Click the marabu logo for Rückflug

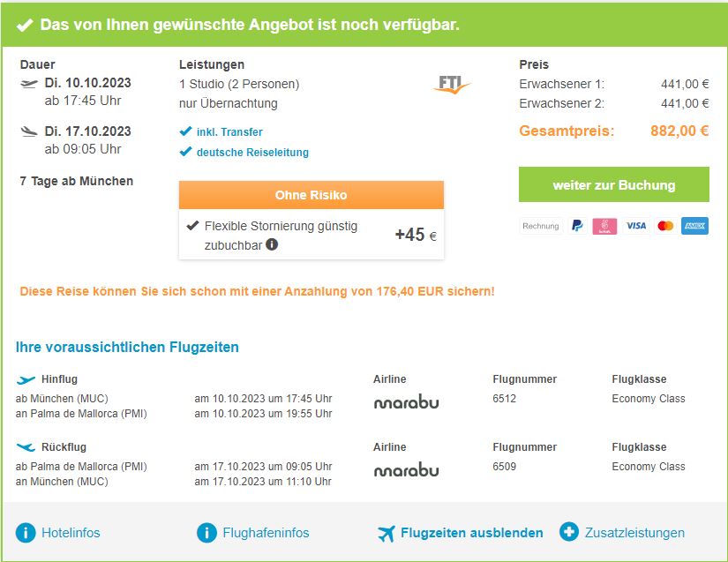pos(406,470)
